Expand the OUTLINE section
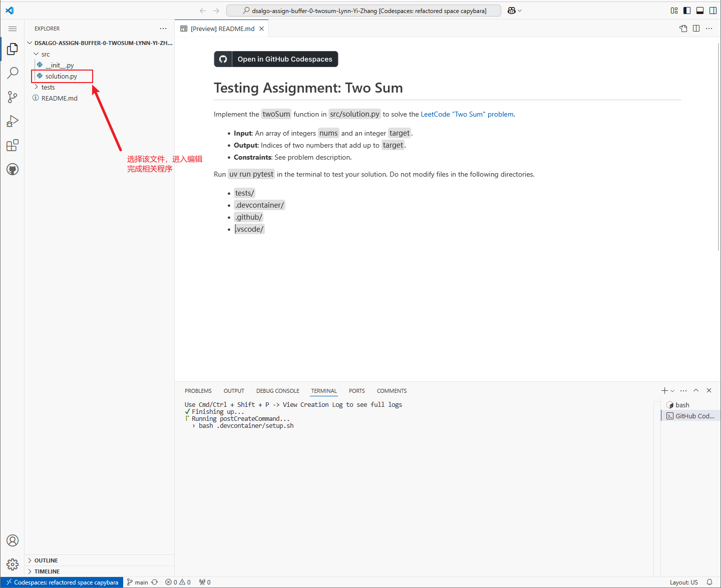The width and height of the screenshot is (721, 588). tap(46, 560)
